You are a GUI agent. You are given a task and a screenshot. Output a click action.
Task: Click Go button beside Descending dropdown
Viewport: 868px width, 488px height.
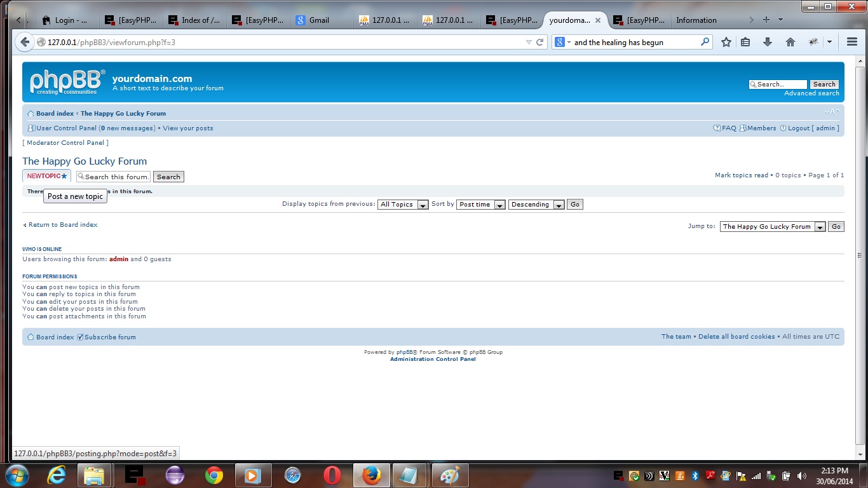click(575, 205)
